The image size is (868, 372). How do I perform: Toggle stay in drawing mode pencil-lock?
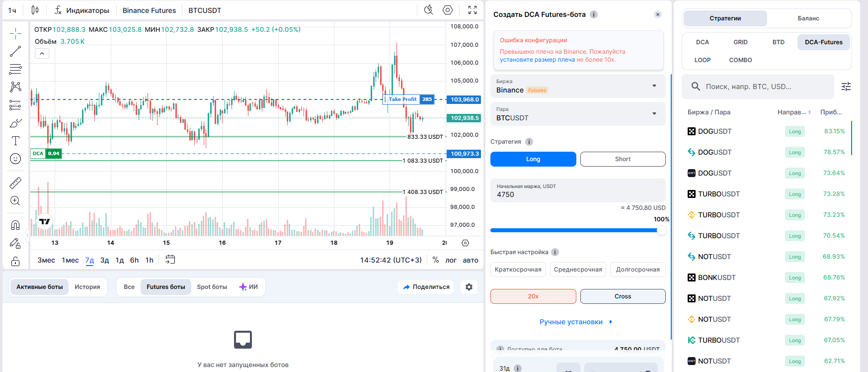tap(15, 243)
